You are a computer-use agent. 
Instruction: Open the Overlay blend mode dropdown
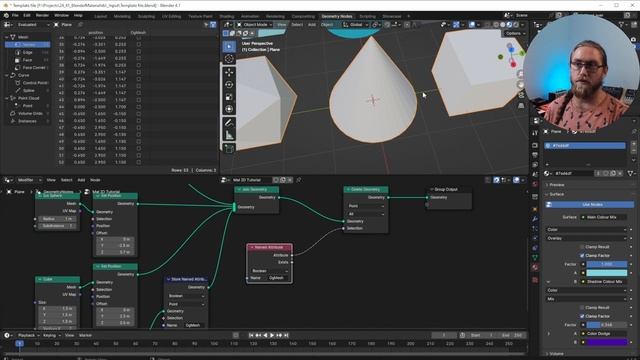click(x=586, y=238)
